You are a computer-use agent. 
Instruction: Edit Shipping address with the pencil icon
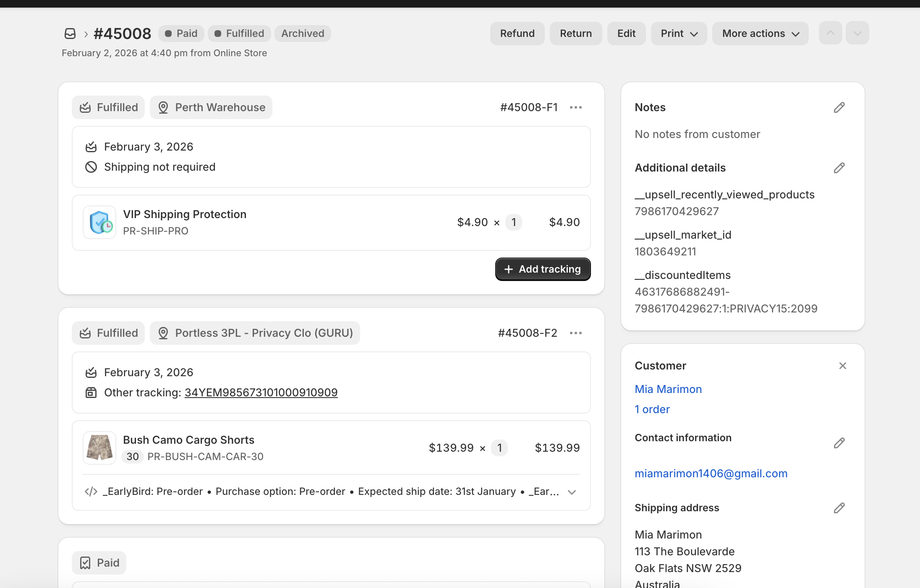(839, 508)
